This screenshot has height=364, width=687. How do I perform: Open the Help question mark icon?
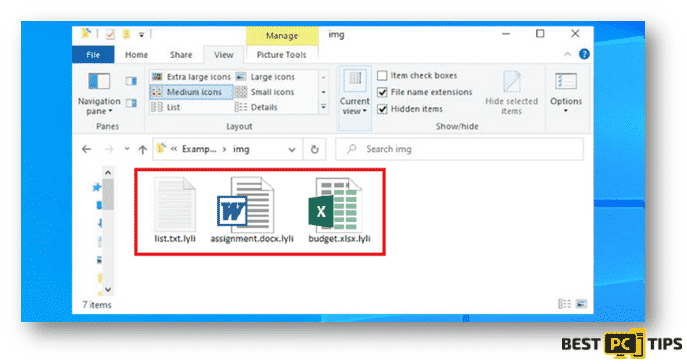click(584, 54)
